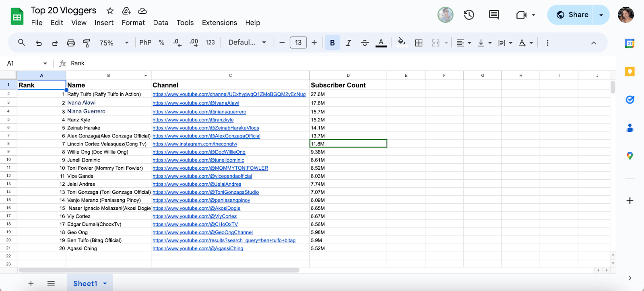Activate the paint format tool
The image size is (644, 291).
[x=87, y=43]
